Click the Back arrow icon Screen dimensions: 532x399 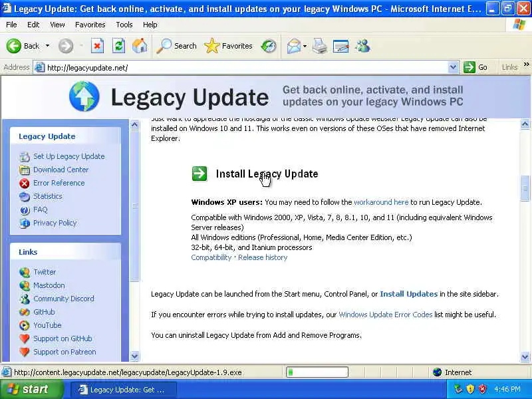click(x=13, y=46)
